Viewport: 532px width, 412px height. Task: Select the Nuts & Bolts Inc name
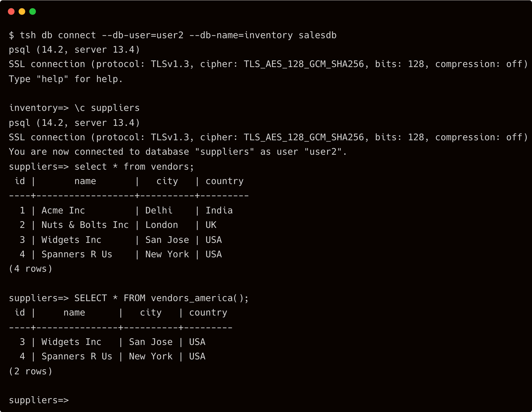point(85,225)
